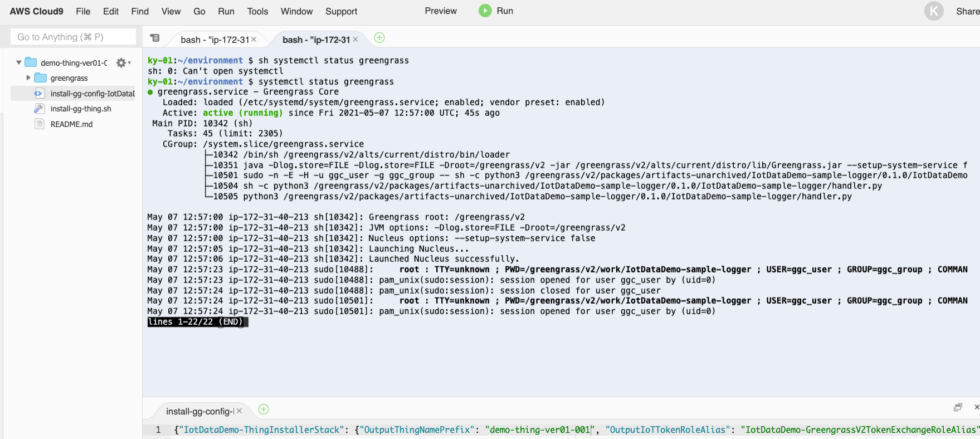Open the File menu
980x439 pixels.
point(83,11)
